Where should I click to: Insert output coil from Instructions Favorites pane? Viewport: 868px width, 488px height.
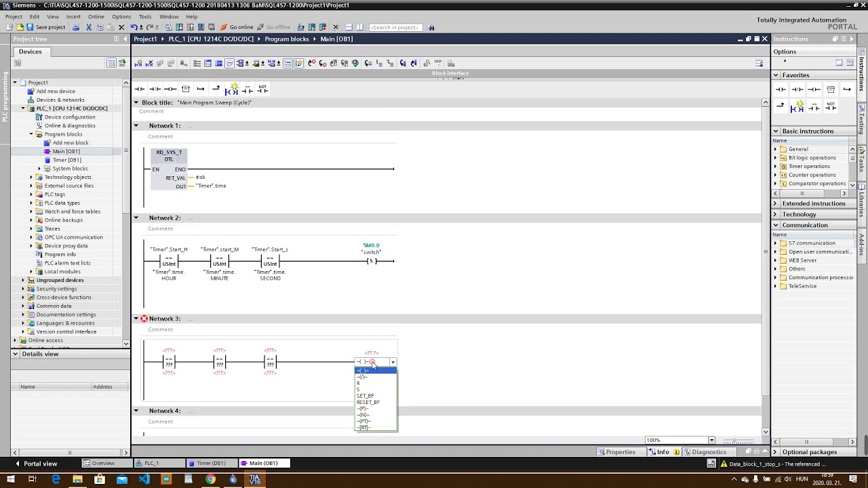pos(814,89)
